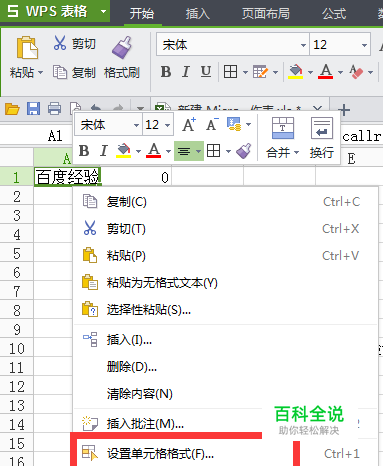Click the borders icon in the ribbon

pyautogui.click(x=230, y=72)
